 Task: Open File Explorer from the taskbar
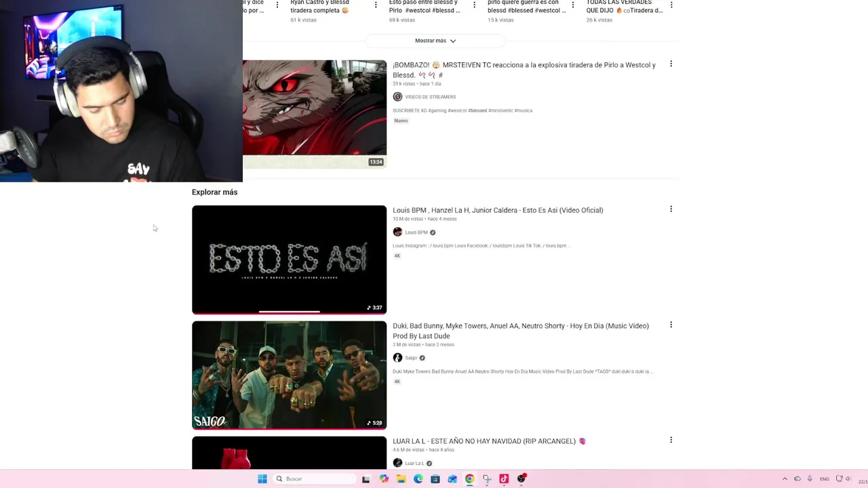(x=401, y=479)
